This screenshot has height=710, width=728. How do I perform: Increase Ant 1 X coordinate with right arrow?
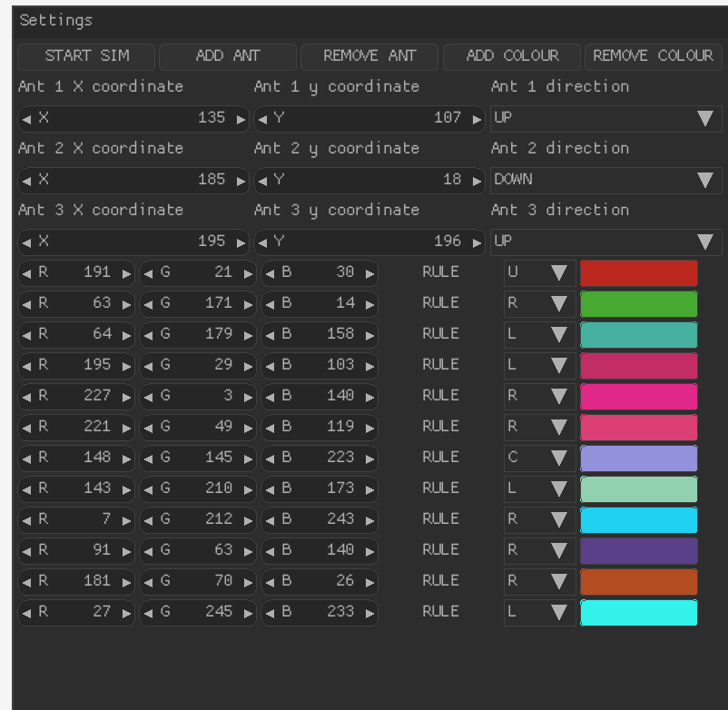pyautogui.click(x=241, y=119)
